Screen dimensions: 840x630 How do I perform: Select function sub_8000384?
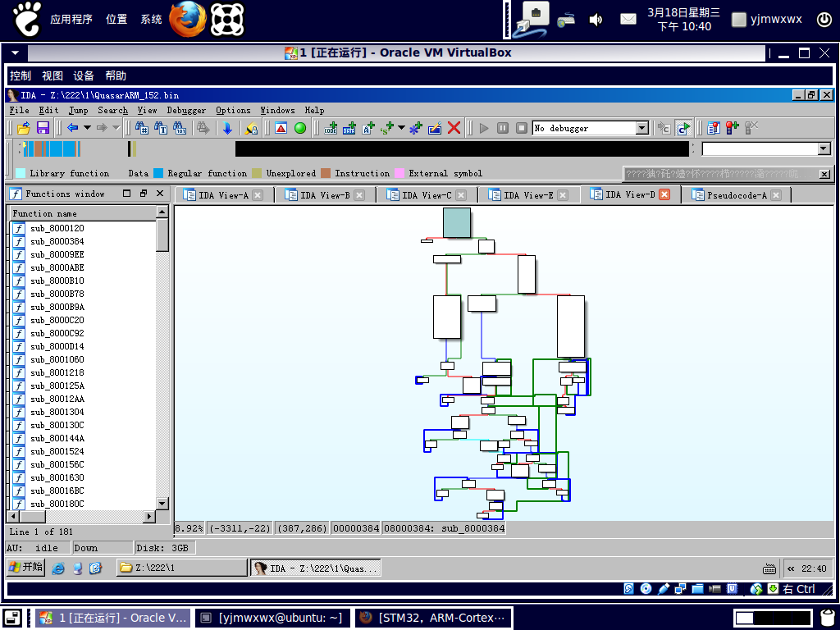[57, 242]
